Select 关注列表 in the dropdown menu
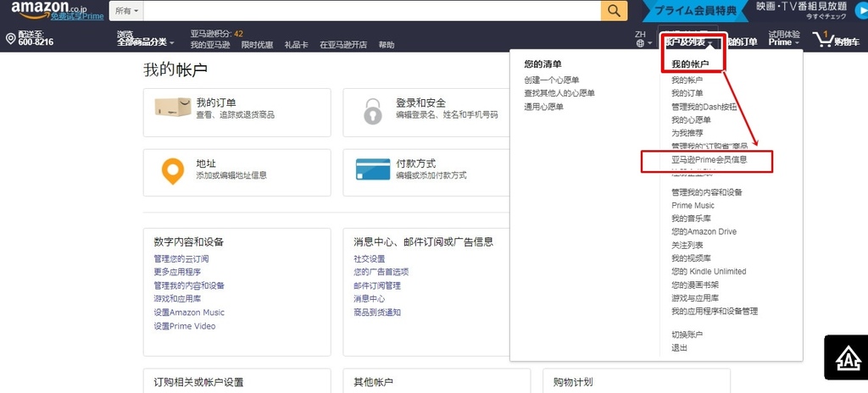The image size is (868, 393). [687, 245]
